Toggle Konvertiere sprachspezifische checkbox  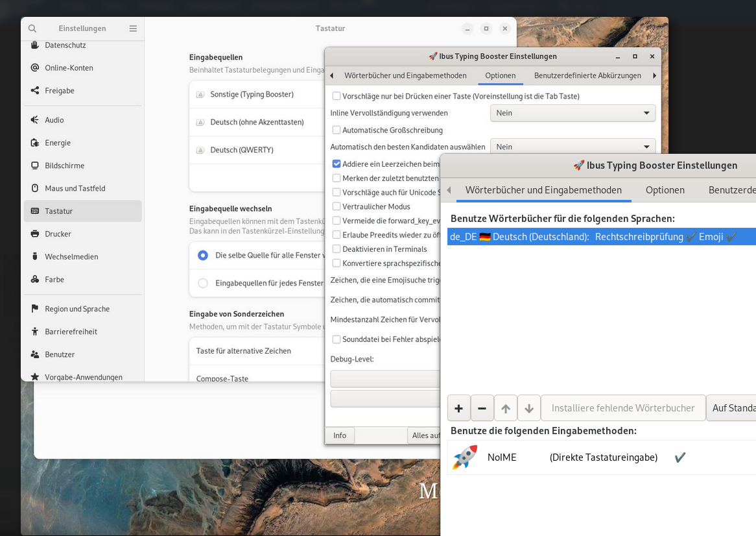[x=337, y=263]
